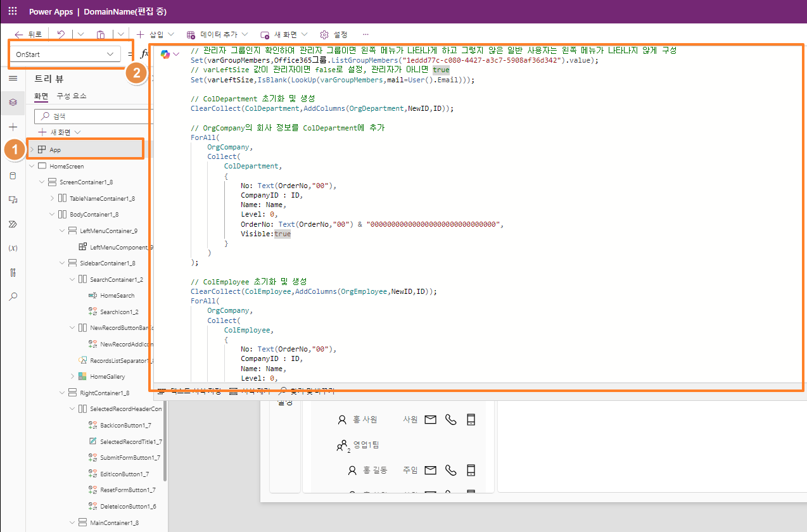Screen dimensions: 807x532
Task: Open the Power Automate icon in sidebar
Action: pyautogui.click(x=13, y=224)
